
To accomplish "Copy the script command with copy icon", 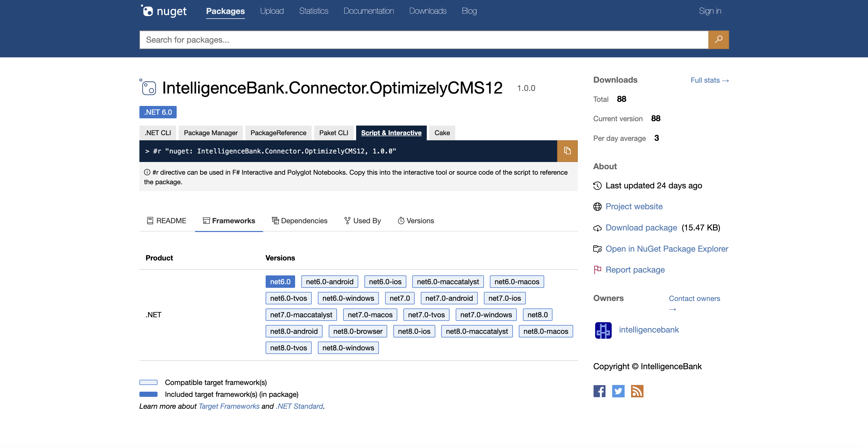I will coord(567,151).
